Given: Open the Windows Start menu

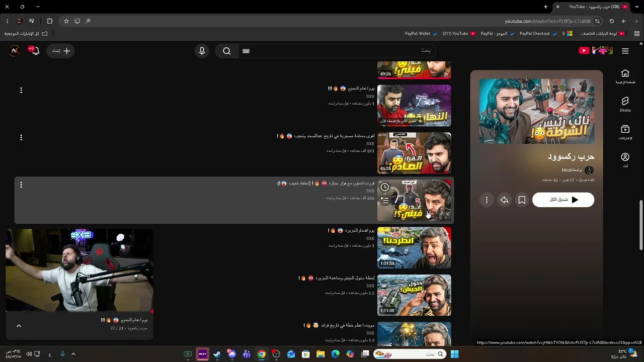Looking at the screenshot, I should coord(454,354).
